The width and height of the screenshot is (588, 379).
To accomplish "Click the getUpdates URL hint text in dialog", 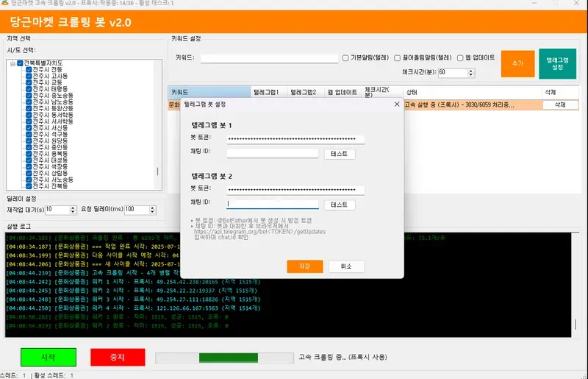I will pyautogui.click(x=259, y=232).
